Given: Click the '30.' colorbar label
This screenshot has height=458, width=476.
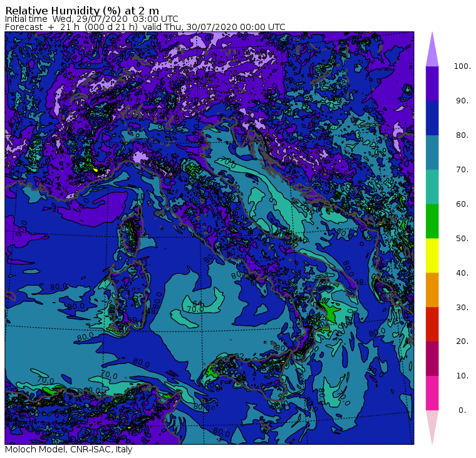Looking at the screenshot, I should point(462,308).
